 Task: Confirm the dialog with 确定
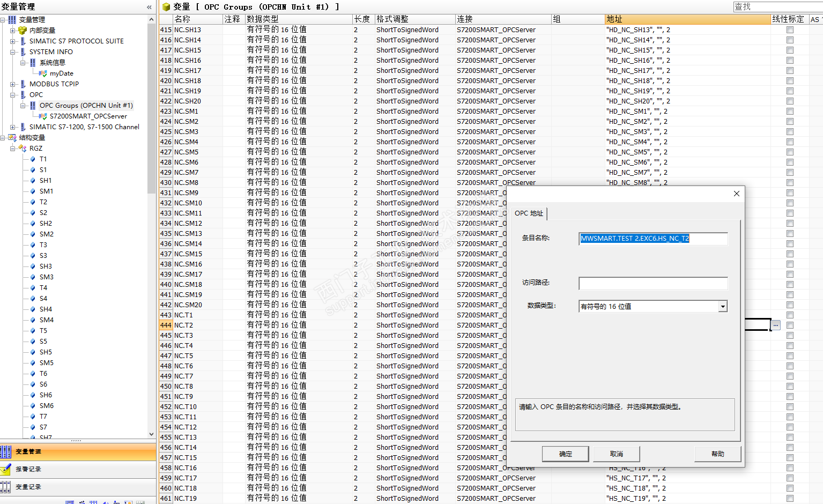pos(566,454)
